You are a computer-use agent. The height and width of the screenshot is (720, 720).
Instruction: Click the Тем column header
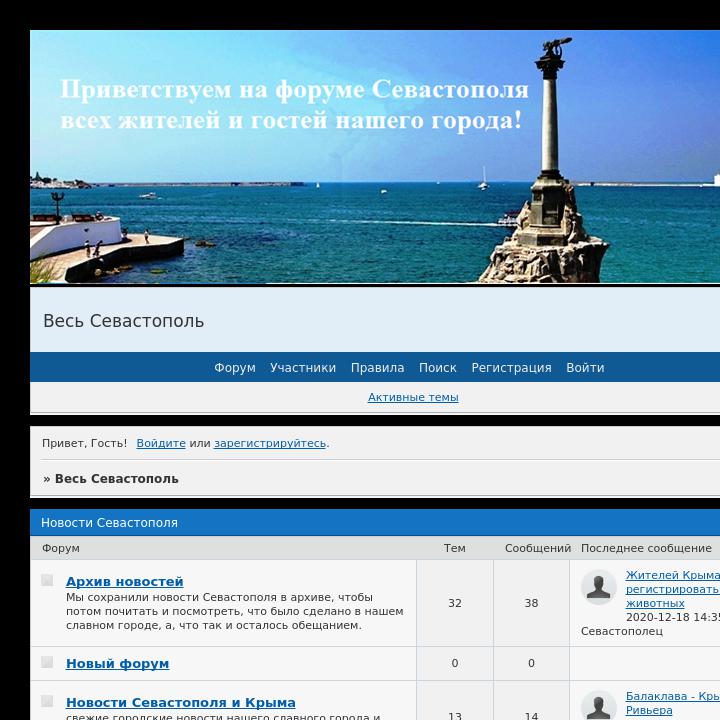coord(455,548)
